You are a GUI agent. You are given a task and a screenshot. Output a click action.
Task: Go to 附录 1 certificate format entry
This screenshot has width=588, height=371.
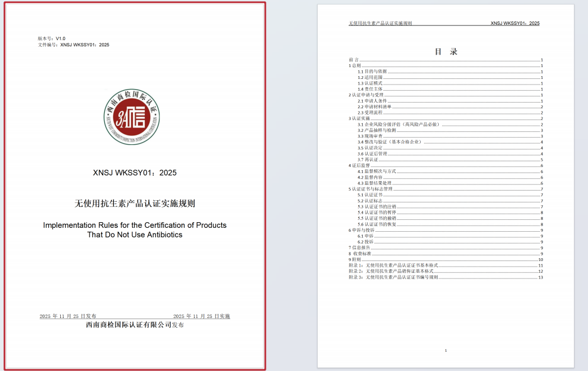coord(393,265)
